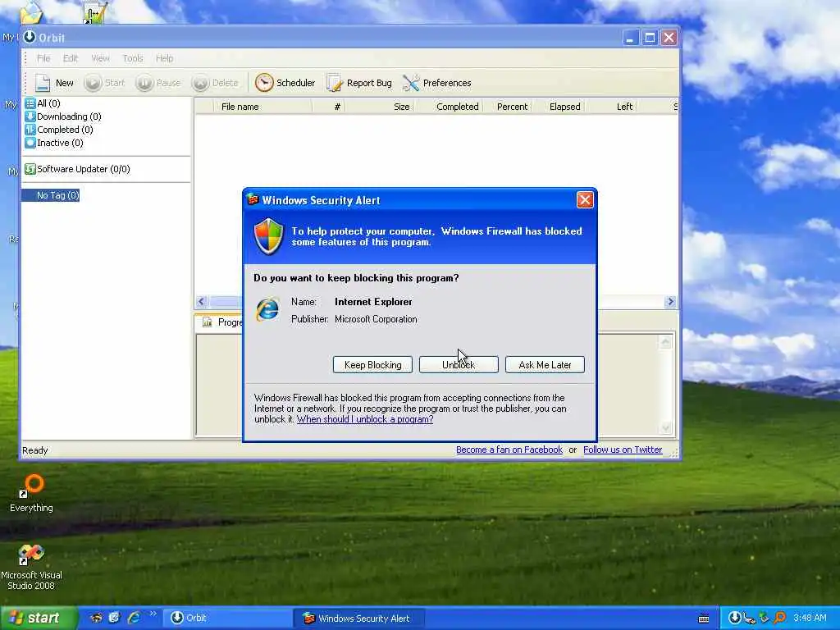Click the lower pane scrollbar down arrow
The height and width of the screenshot is (630, 840).
click(x=665, y=427)
